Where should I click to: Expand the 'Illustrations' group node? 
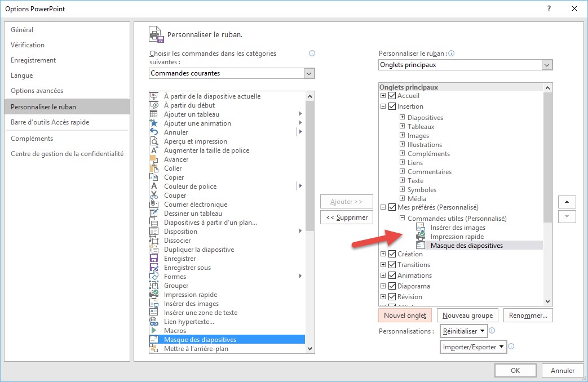(402, 144)
